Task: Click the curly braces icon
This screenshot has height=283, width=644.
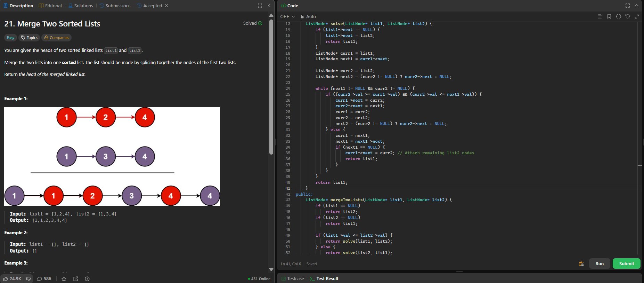Action: tap(618, 16)
